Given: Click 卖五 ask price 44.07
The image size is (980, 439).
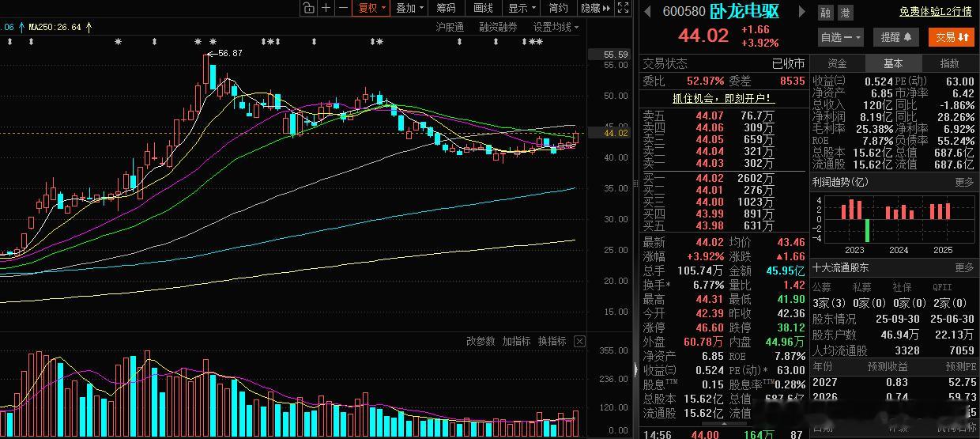Looking at the screenshot, I should 709,115.
